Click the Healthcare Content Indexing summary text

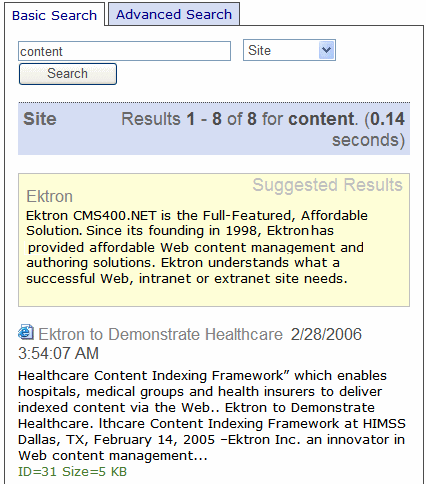pos(212,415)
